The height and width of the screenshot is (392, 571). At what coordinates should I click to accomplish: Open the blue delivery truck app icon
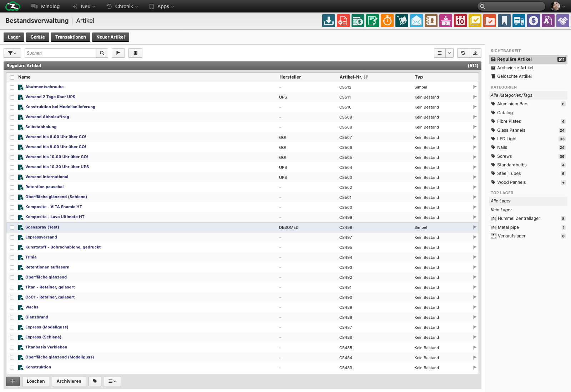[519, 21]
